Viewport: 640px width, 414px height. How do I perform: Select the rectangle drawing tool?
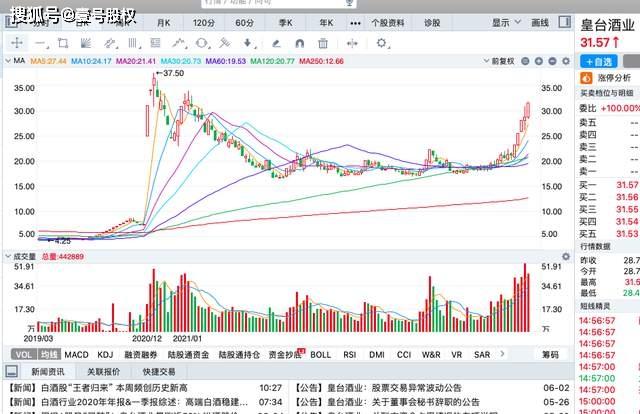pyautogui.click(x=63, y=43)
